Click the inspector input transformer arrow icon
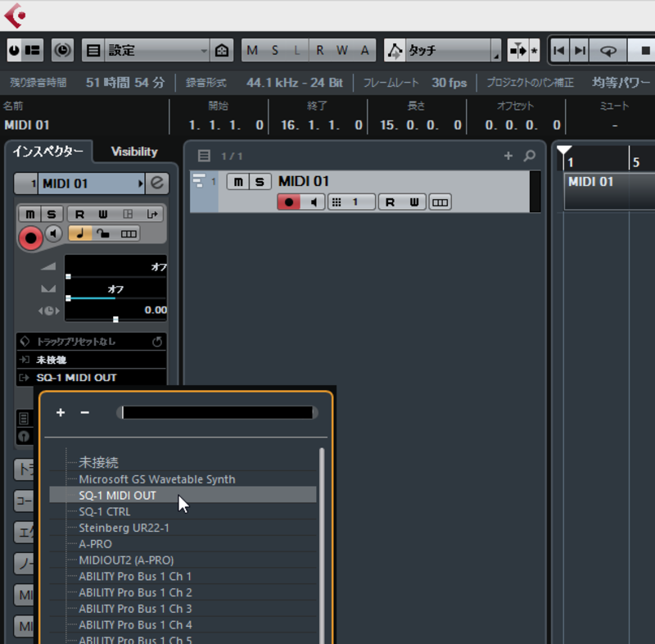 pos(152,214)
